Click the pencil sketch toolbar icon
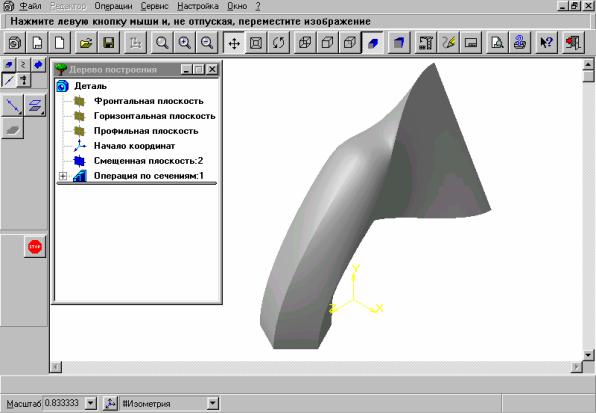 pos(449,43)
